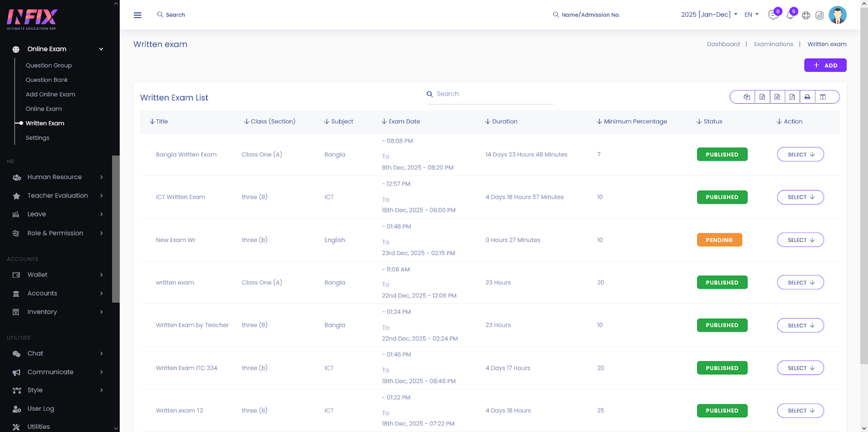The width and height of the screenshot is (868, 432).
Task: Click the ADD button
Action: coord(825,65)
